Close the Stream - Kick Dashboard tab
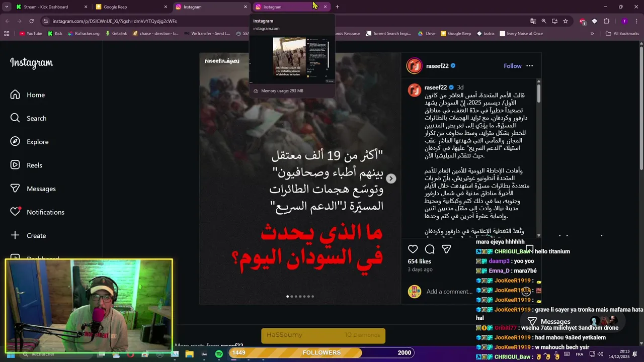The image size is (644, 362). (x=86, y=7)
